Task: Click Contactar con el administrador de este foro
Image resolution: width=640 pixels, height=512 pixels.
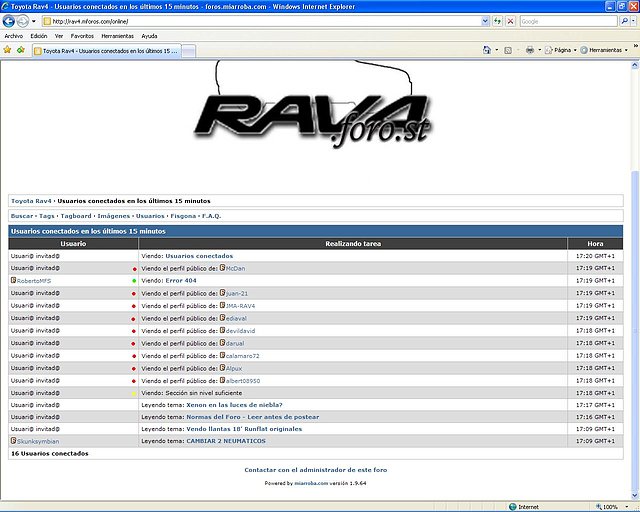Action: click(x=316, y=470)
